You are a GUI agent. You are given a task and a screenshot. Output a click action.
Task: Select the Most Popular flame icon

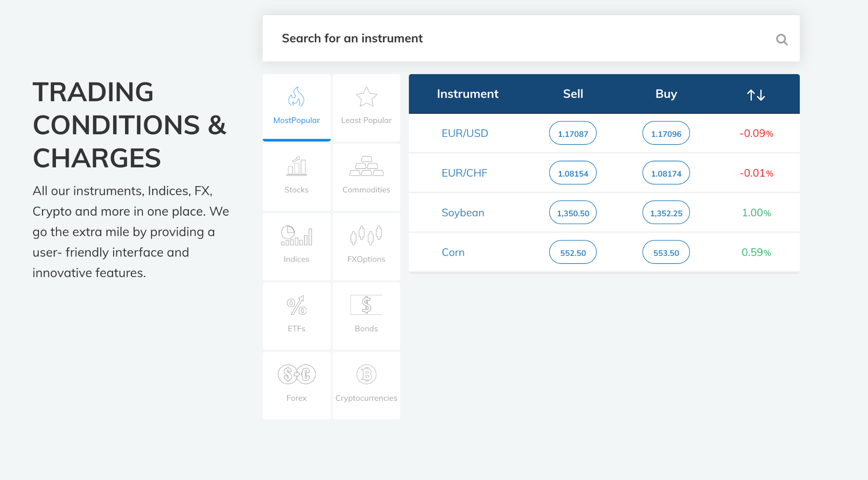(296, 97)
